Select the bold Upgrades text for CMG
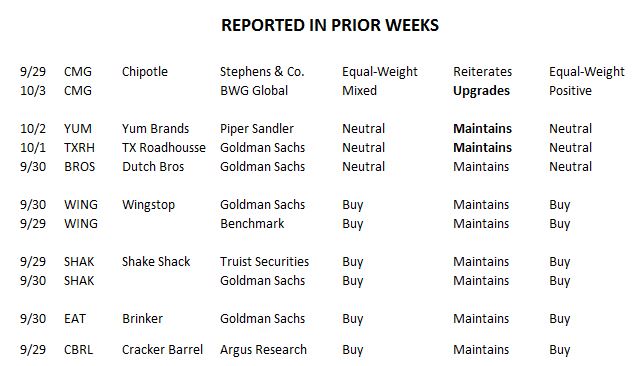 (x=481, y=91)
